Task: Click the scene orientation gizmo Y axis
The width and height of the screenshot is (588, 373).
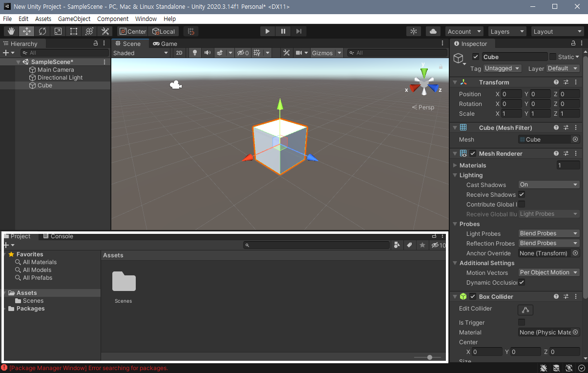Action: click(x=424, y=72)
